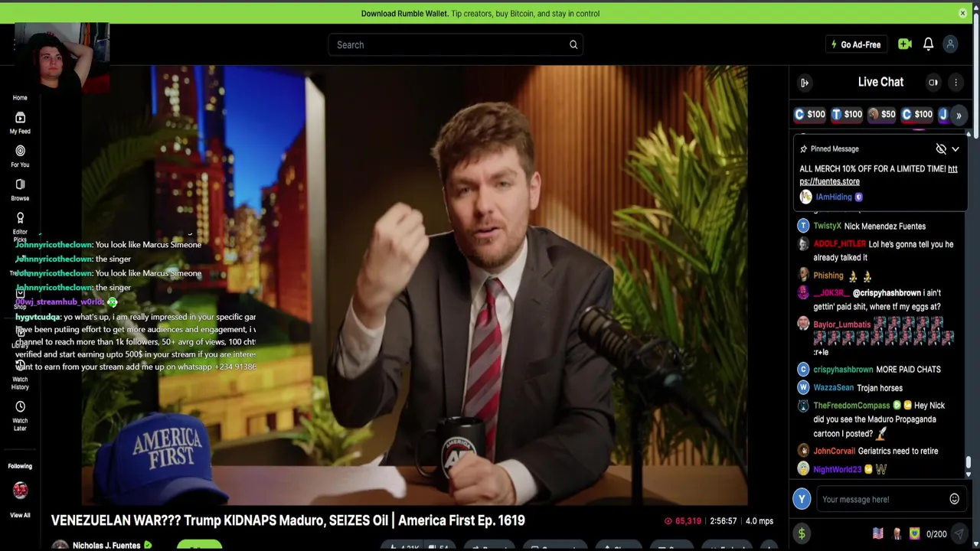Click the TwistyX chat username
980x551 pixels.
(x=827, y=226)
